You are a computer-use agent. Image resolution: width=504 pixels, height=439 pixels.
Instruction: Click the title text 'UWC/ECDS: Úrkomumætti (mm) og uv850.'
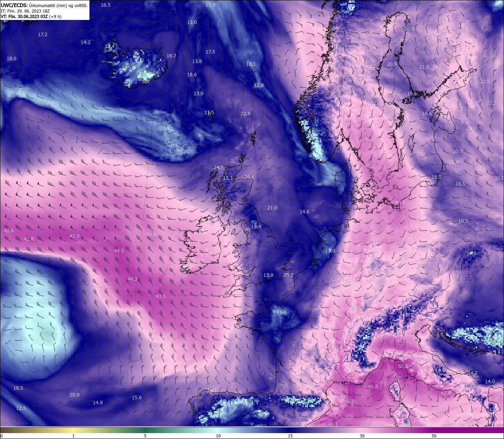[x=44, y=6]
